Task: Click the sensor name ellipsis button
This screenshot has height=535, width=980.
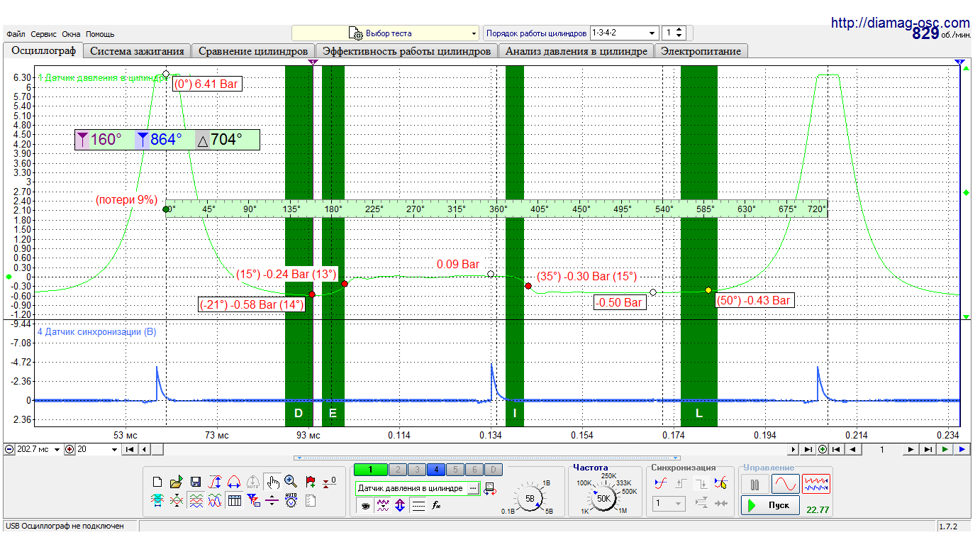Action: coord(473,488)
